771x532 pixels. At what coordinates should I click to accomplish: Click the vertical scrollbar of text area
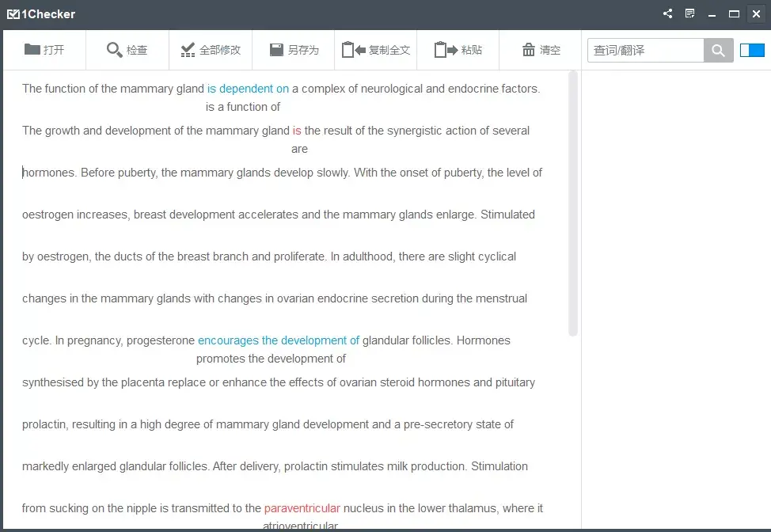click(x=573, y=203)
